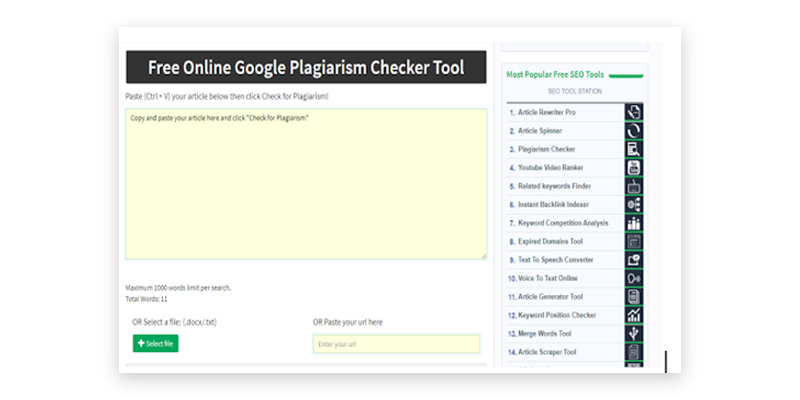Click the OR Select a file label
The image size is (800, 400).
tap(174, 322)
